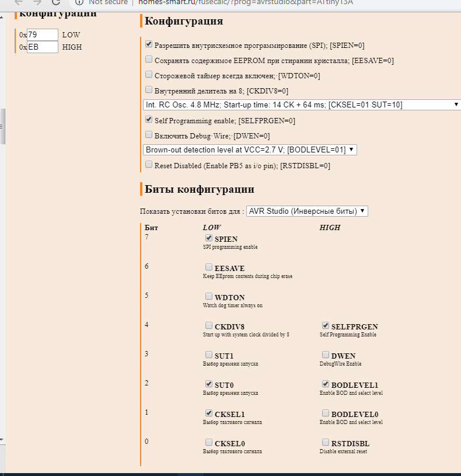Check CKDIV8 bit 4 checkbox
Screen dimensions: 461x476
(209, 325)
